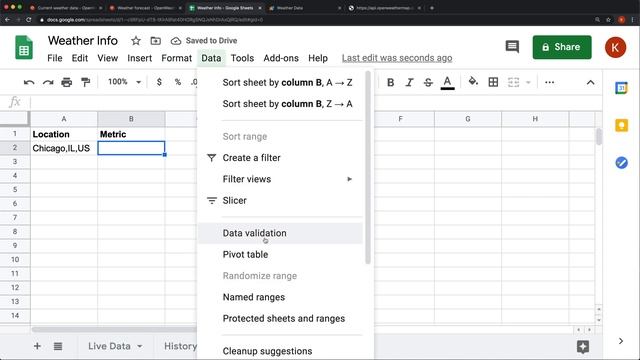Screen dimensions: 640x360
Task: Open the Live Data tab dropdown
Action: [x=140, y=346]
